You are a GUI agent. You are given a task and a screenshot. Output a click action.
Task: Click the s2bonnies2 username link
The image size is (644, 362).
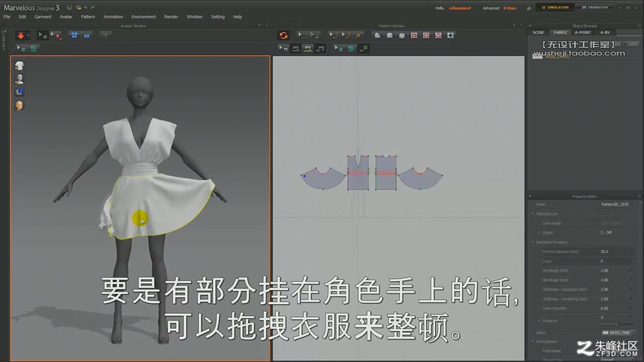pos(459,8)
